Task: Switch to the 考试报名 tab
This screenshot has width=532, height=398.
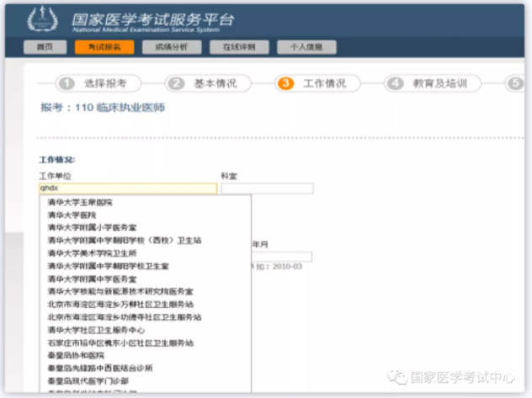Action: [x=104, y=47]
